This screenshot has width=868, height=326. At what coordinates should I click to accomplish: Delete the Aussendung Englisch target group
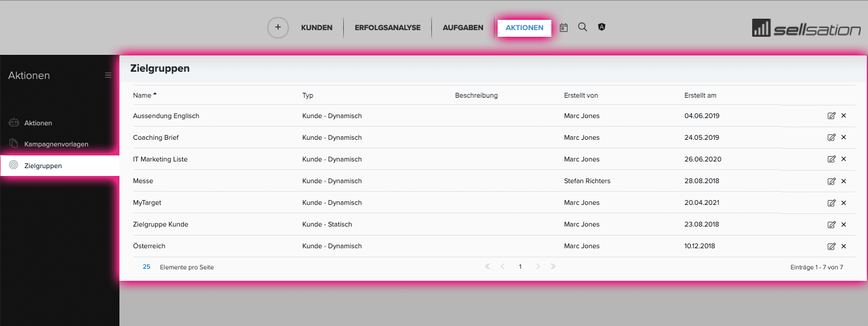click(844, 116)
